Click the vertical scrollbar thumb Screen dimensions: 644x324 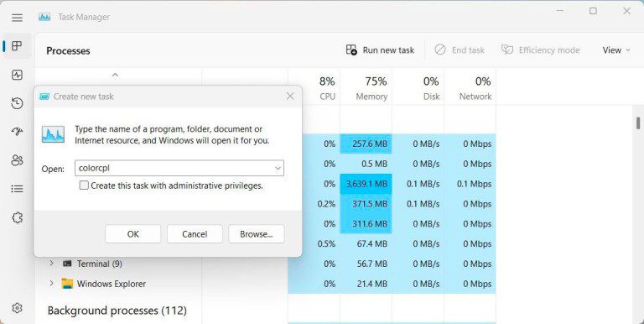tap(638, 123)
